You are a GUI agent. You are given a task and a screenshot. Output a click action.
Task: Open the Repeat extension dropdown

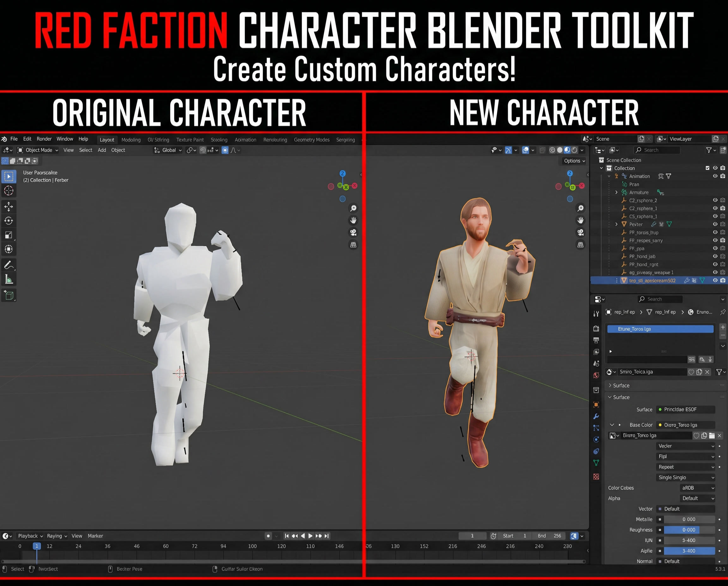coord(686,467)
